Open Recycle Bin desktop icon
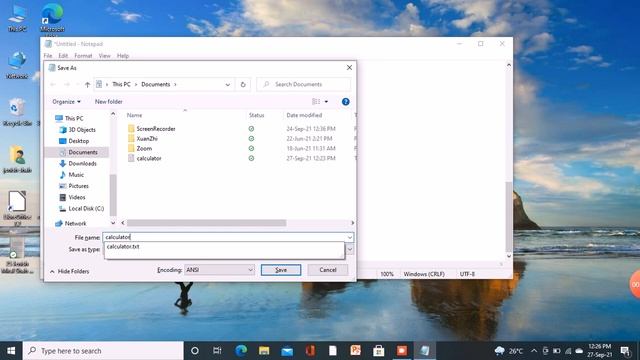 [16, 112]
